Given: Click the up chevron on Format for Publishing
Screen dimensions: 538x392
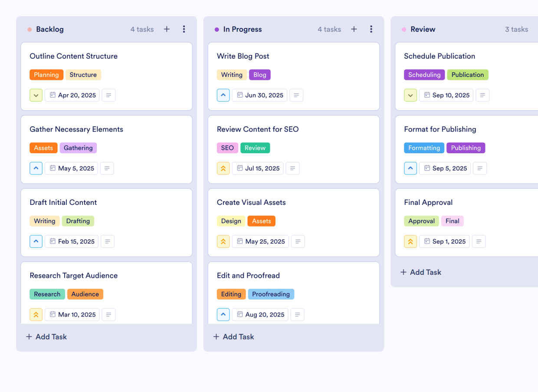Looking at the screenshot, I should 410,168.
